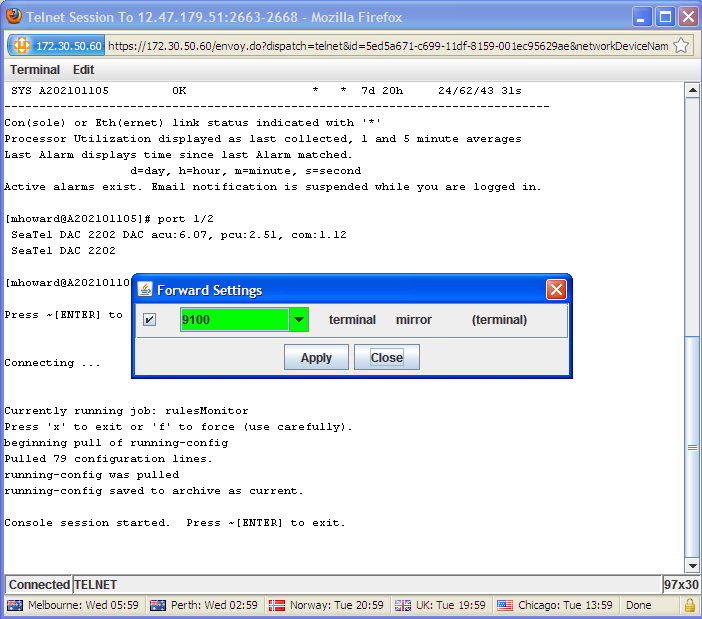Click the UK flag in status bar
702x619 pixels.
pos(402,605)
